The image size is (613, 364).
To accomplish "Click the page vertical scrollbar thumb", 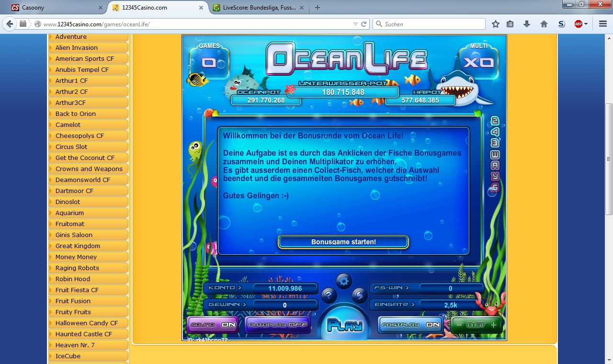I will click(x=609, y=159).
